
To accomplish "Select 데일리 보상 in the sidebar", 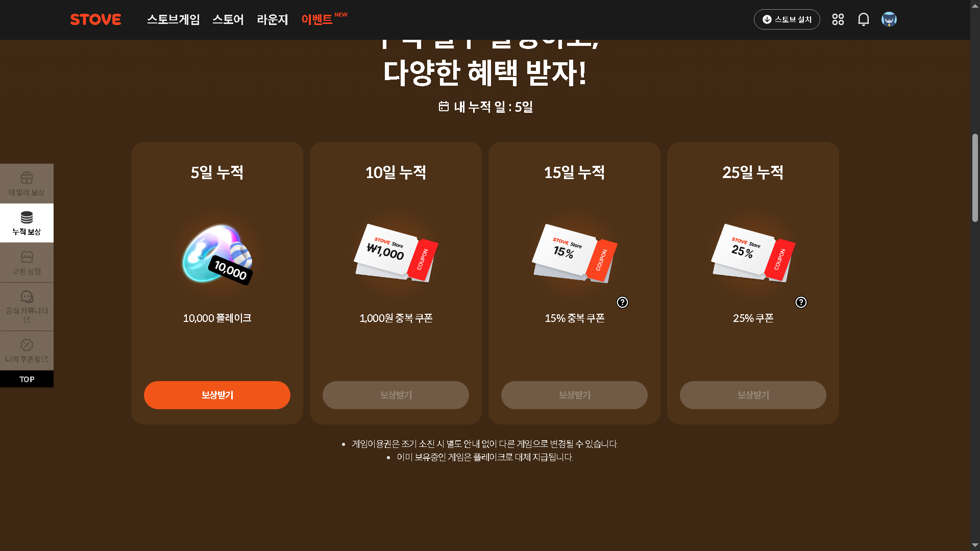I will pyautogui.click(x=27, y=184).
